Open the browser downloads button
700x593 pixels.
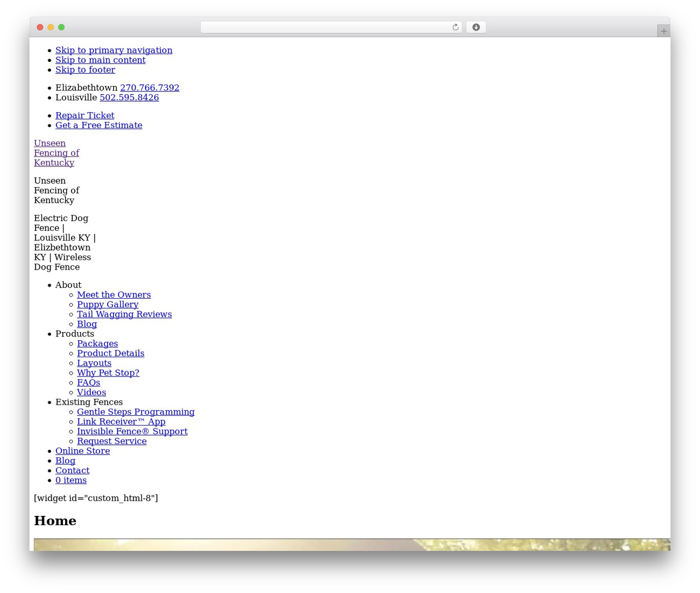pos(476,27)
